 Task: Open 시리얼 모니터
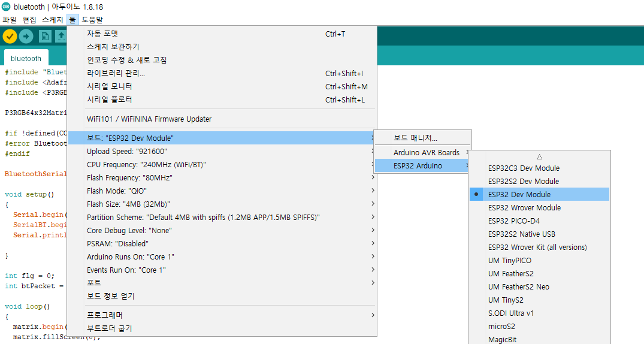tap(222, 86)
